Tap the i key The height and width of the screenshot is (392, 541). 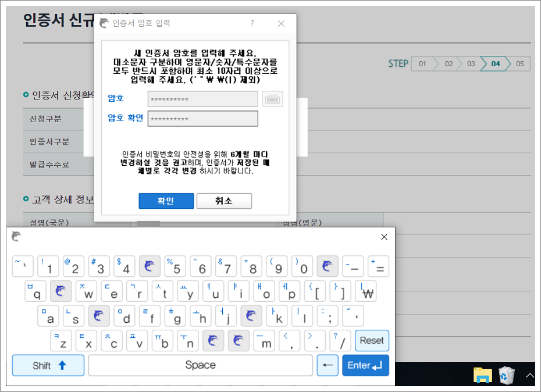pyautogui.click(x=239, y=291)
